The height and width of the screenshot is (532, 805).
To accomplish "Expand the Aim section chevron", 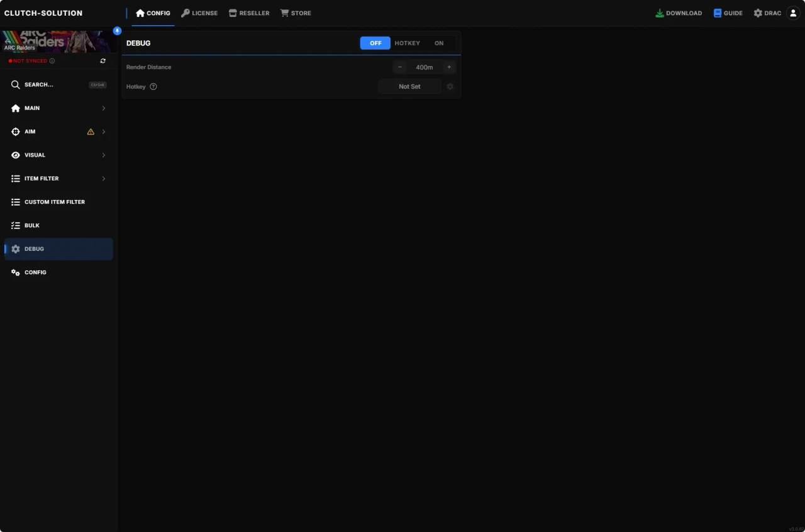I will point(104,131).
